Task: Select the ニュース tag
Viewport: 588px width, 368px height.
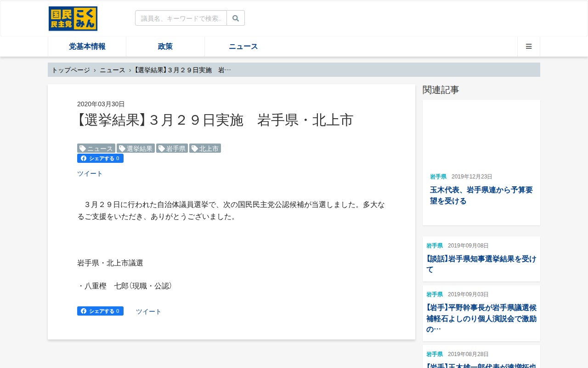Action: (96, 148)
